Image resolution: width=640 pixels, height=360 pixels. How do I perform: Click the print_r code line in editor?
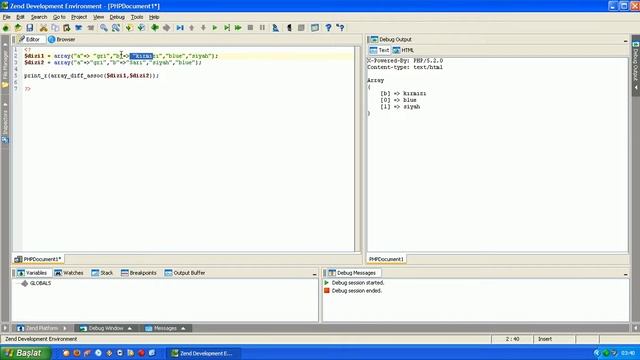tap(91, 76)
